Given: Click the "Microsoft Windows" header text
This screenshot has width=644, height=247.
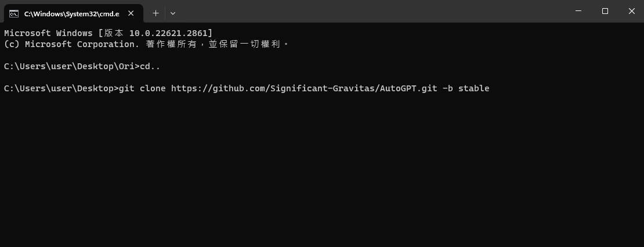Looking at the screenshot, I should [x=49, y=33].
